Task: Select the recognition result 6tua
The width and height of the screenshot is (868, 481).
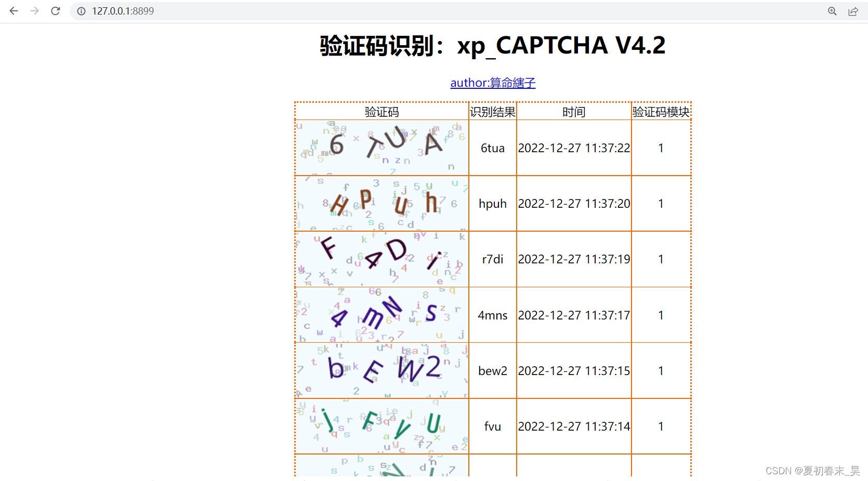Action: pyautogui.click(x=493, y=148)
